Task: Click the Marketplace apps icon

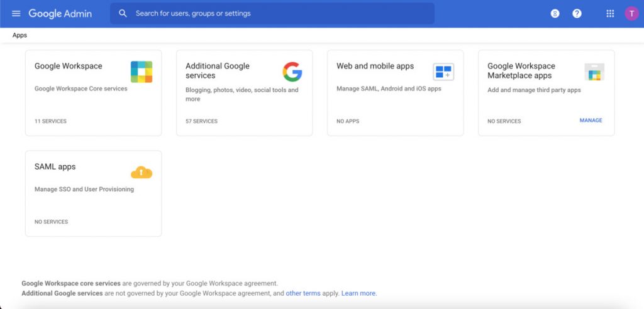Action: tap(594, 72)
